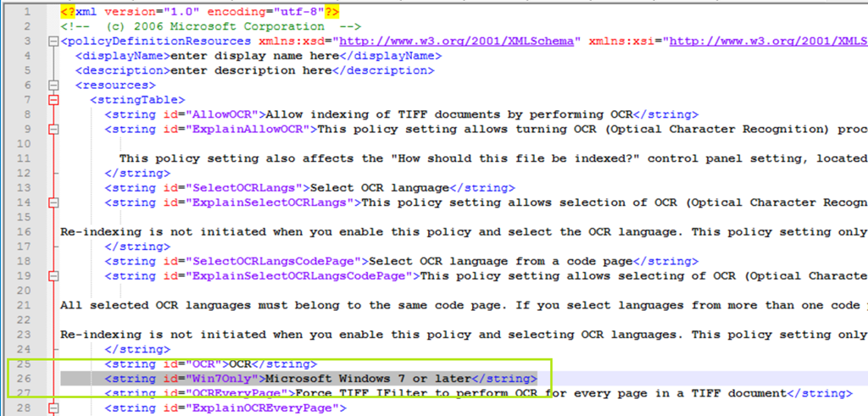Collapse the policyDefinitionResources fold on line 3
The height and width of the screenshot is (416, 868).
point(55,42)
